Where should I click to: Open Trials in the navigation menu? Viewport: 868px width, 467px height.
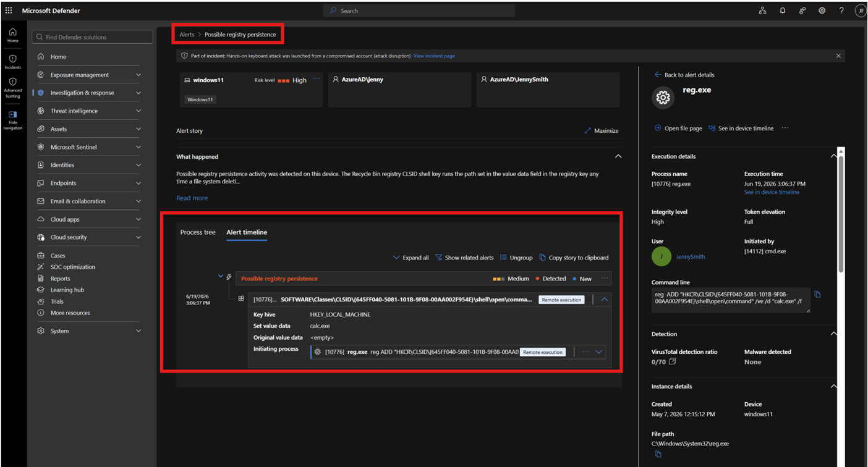57,301
